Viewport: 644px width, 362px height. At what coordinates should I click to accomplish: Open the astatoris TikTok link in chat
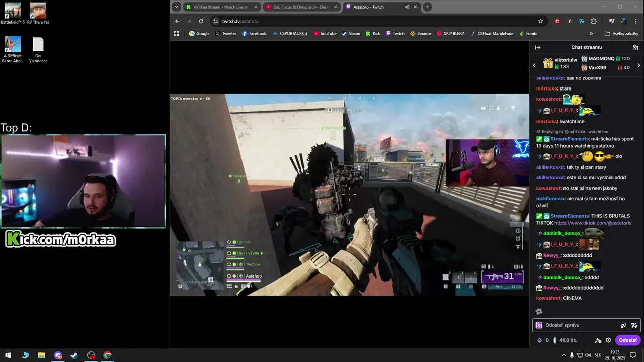tap(593, 223)
